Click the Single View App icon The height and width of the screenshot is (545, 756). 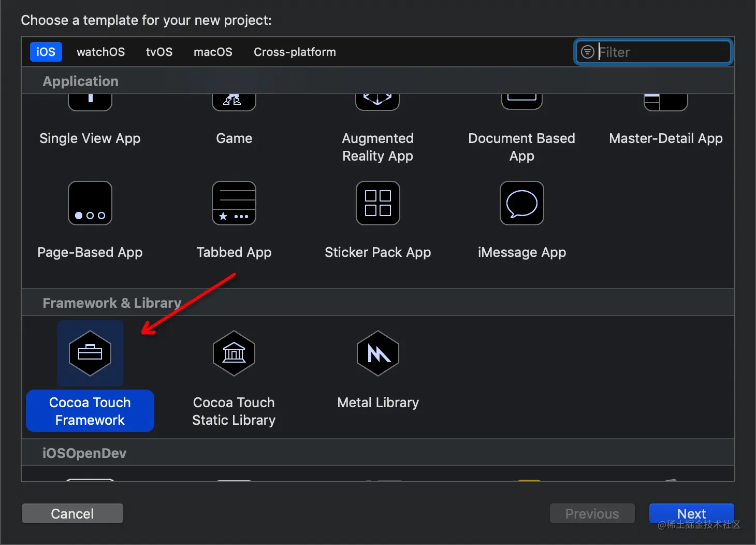coord(90,102)
